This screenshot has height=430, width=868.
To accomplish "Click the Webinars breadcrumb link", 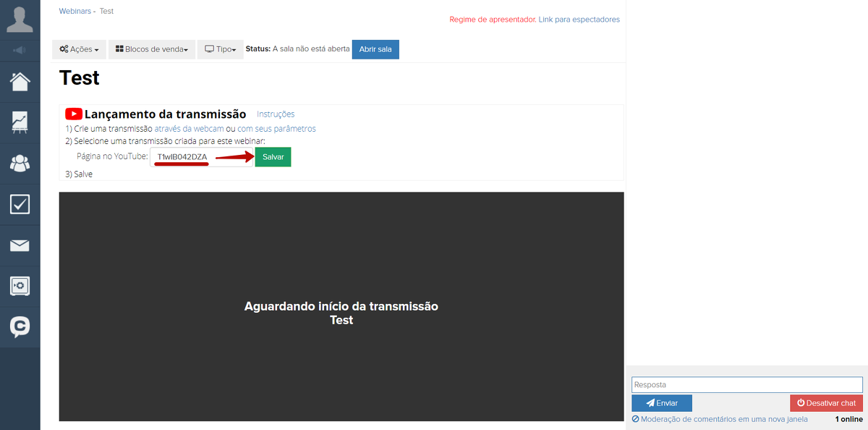I will tap(75, 12).
